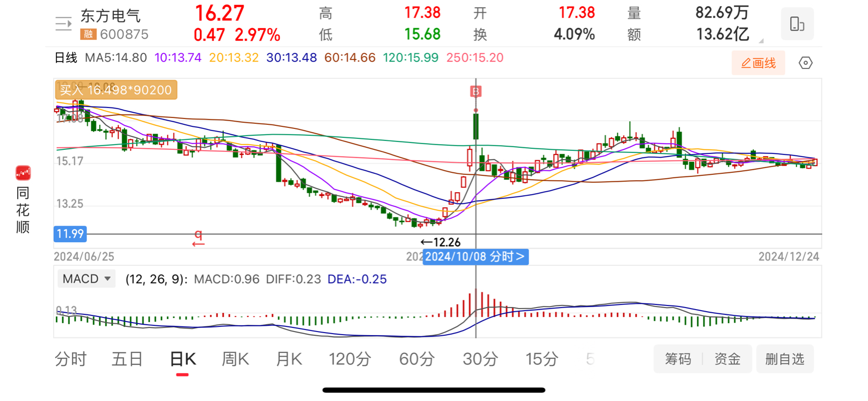Open 资金 capital flow
This screenshot has height=401, width=868.
click(727, 359)
